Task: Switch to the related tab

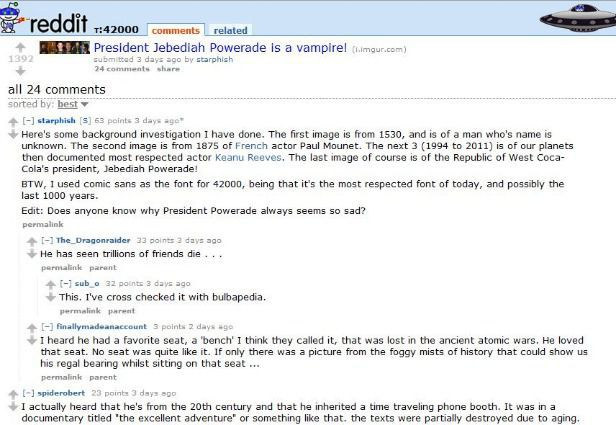Action: [230, 30]
